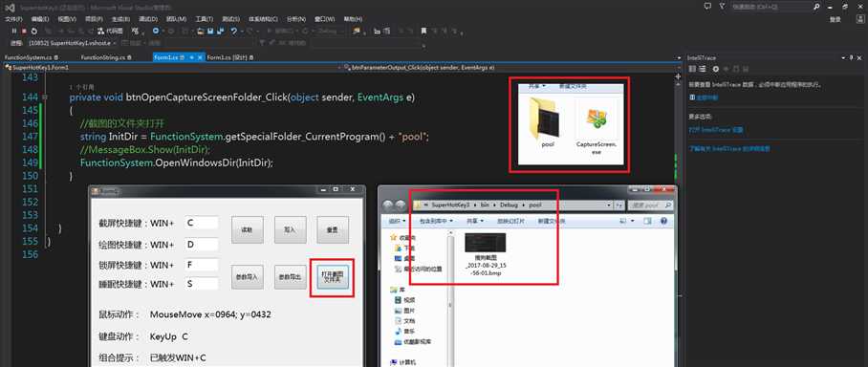Click the blue Navigate Backward icon
The width and height of the screenshot is (868, 367).
tap(156, 31)
